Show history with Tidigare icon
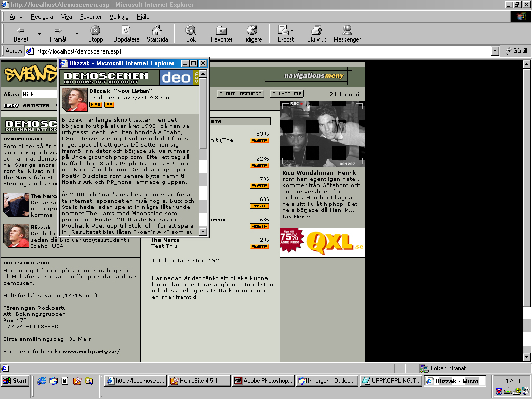Screen dimensions: 532x399 [x=252, y=30]
